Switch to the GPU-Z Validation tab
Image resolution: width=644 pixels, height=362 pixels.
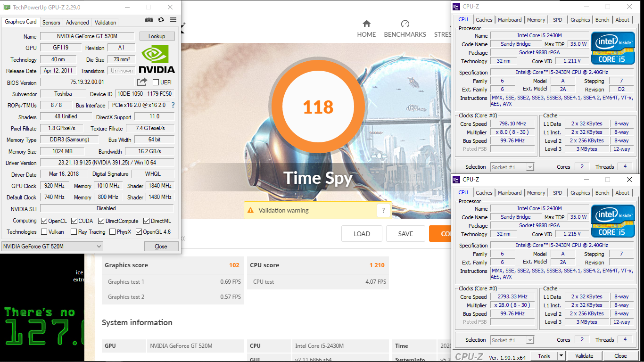[105, 22]
